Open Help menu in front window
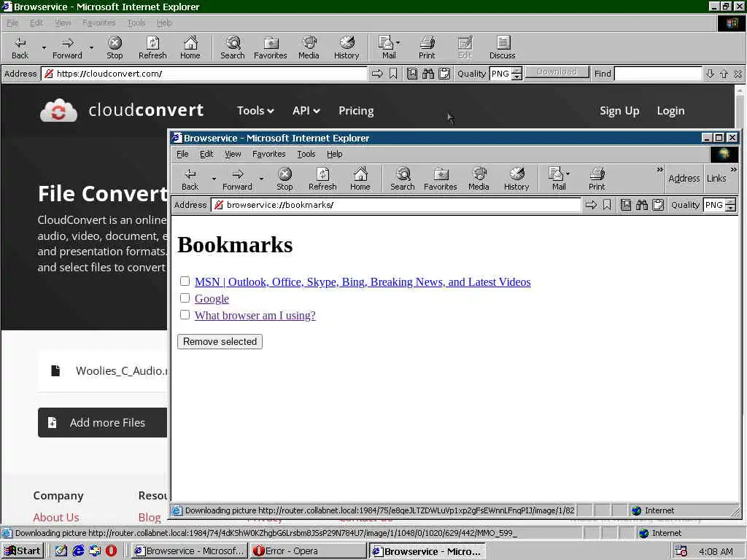This screenshot has height=560, width=747. [x=334, y=154]
